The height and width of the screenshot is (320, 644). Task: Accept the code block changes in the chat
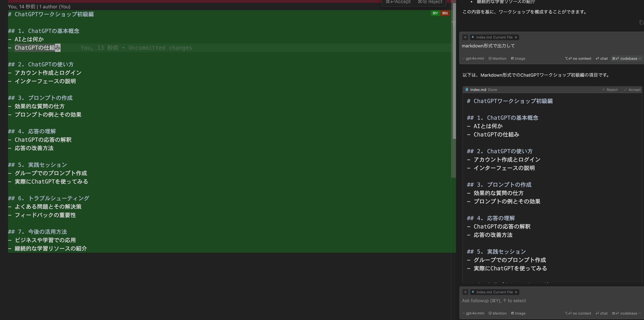point(632,90)
